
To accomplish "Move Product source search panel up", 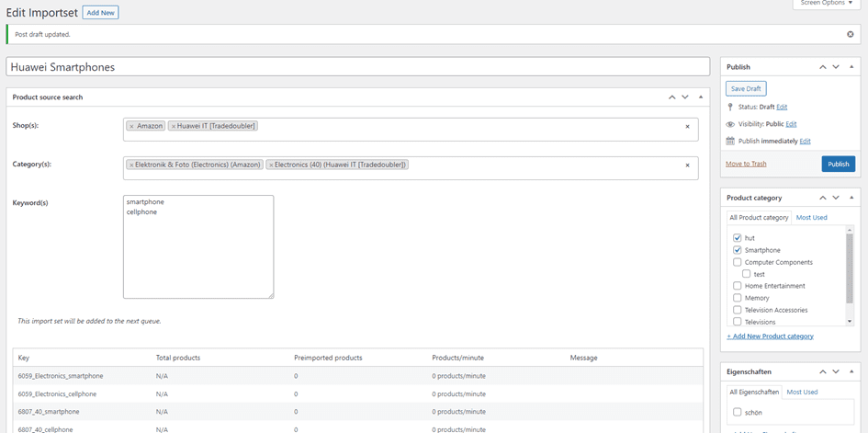I will 671,97.
